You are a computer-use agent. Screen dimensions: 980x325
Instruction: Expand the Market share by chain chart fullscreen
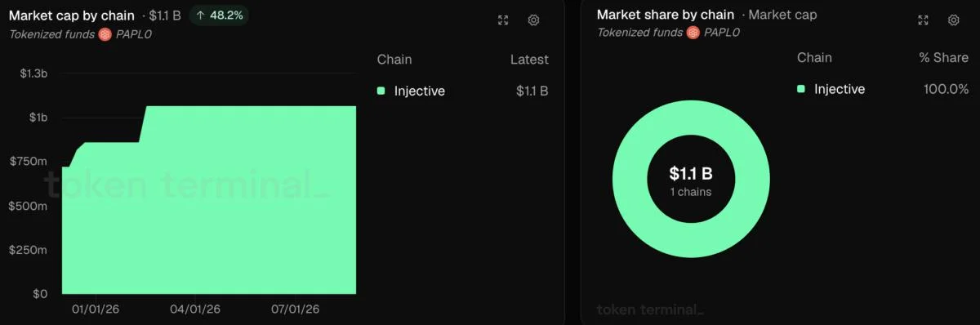tap(923, 20)
